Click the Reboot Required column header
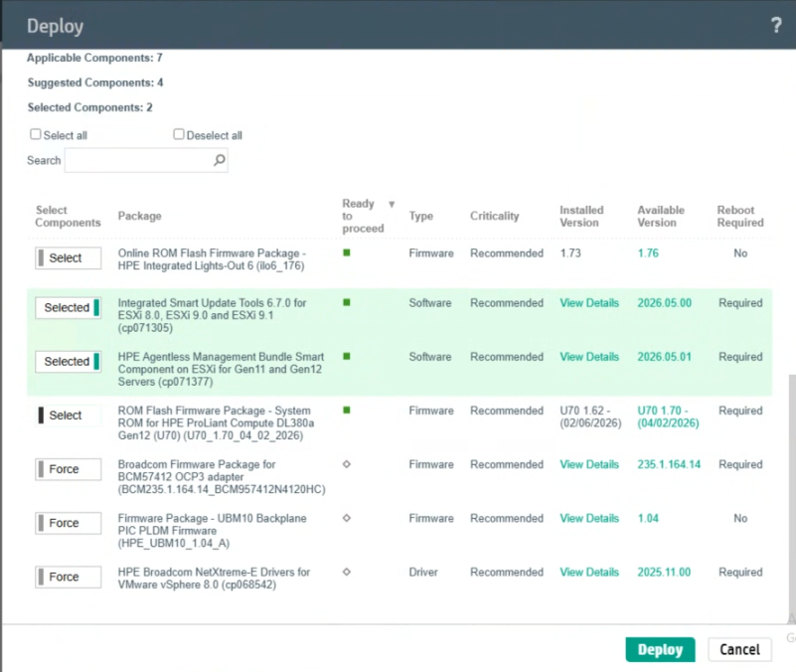796x672 pixels. [740, 217]
